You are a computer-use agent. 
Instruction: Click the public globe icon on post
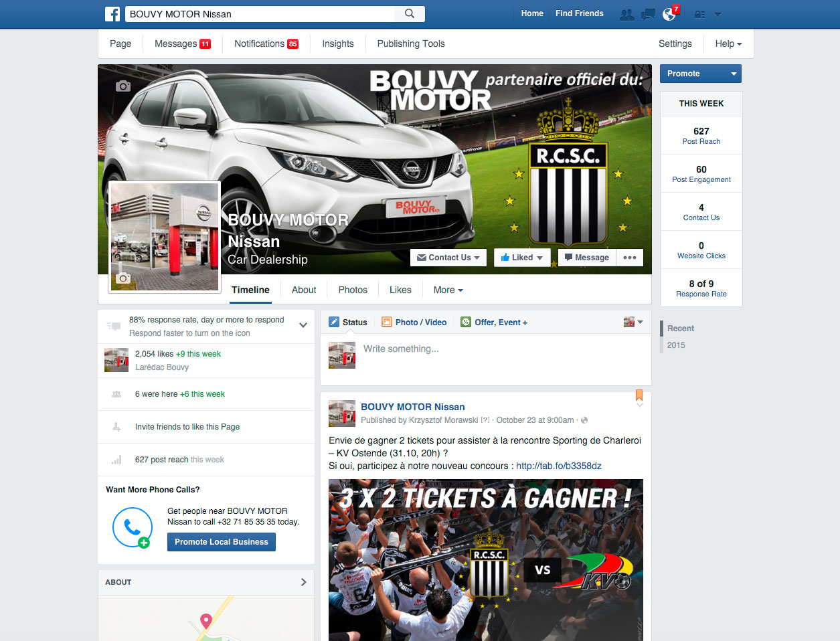pos(584,420)
